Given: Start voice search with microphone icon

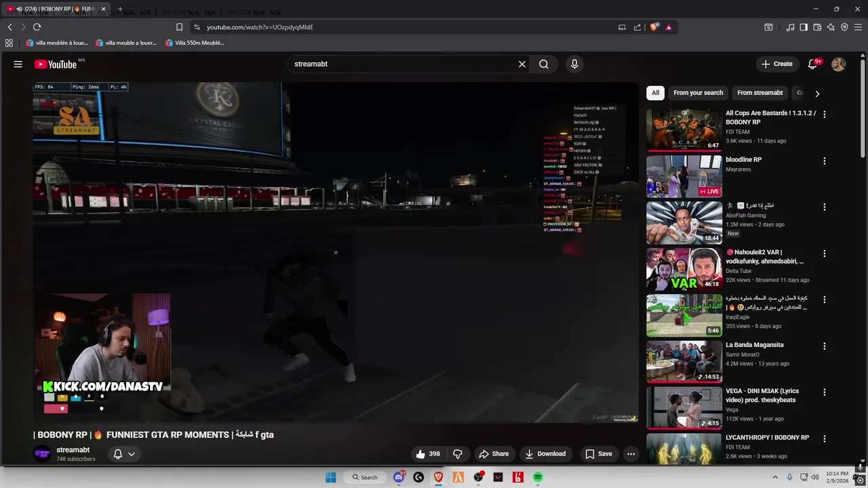Looking at the screenshot, I should point(574,64).
